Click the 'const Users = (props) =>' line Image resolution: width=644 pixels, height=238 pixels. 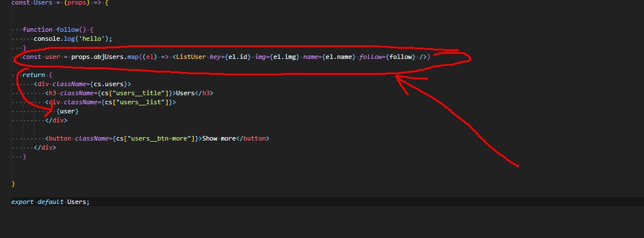(60, 2)
